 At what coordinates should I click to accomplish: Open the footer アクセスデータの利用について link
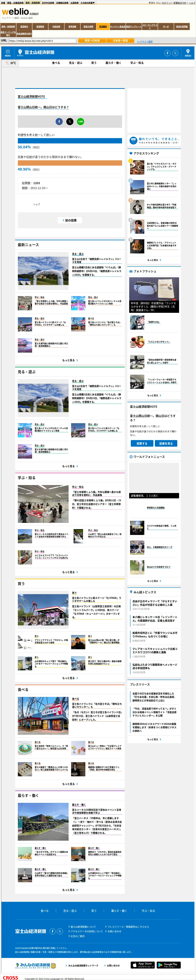click(87, 931)
